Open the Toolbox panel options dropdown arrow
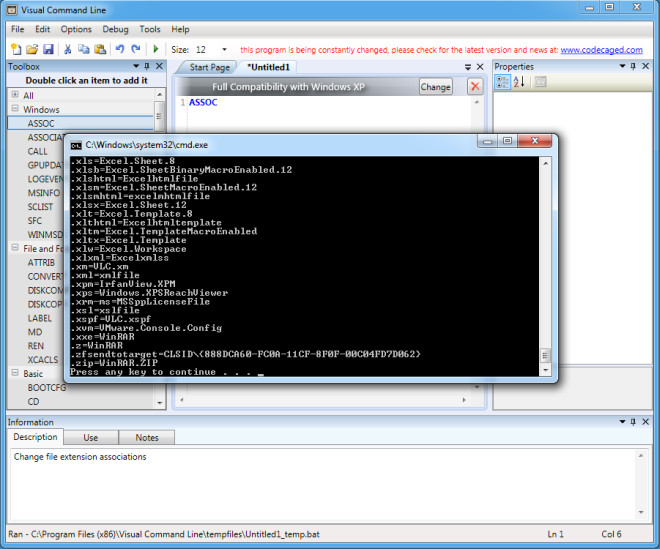The width and height of the screenshot is (660, 549). coord(136,66)
